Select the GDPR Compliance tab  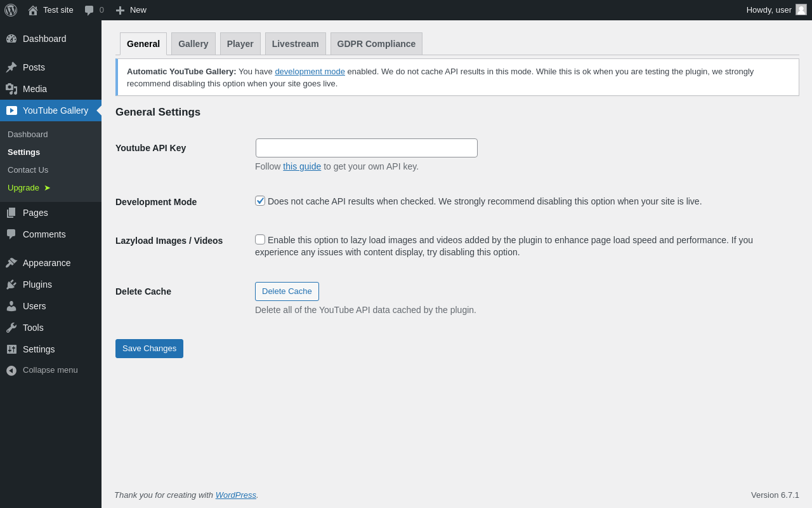click(x=376, y=44)
